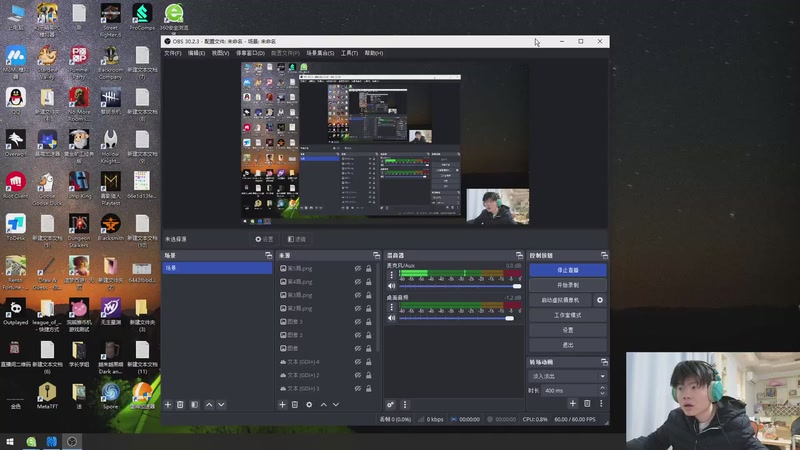Screen dimensions: 800x450
Task: Open 文件(F) menu
Action: click(172, 53)
